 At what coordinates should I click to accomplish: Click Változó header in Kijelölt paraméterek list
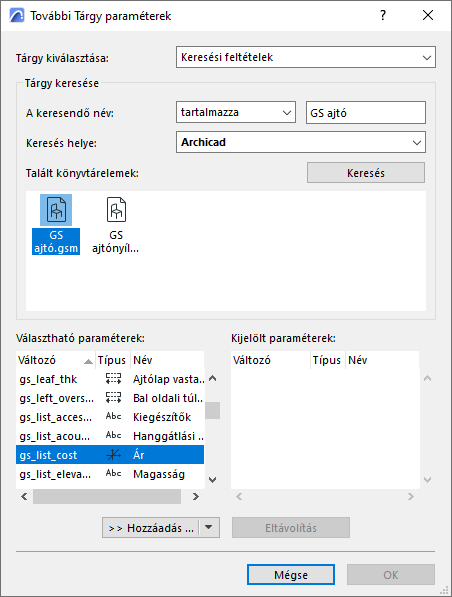pos(270,360)
